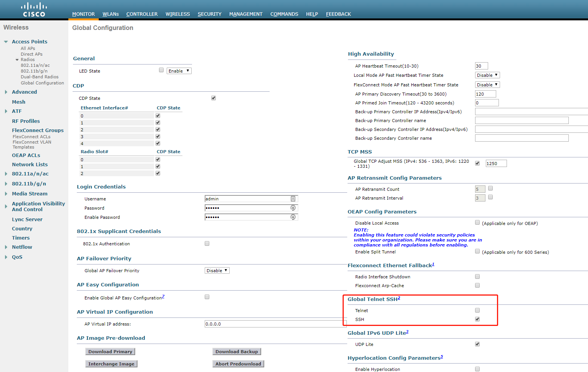Expand the Advanced sidebar section
Image resolution: width=588 pixels, height=372 pixels.
6,92
